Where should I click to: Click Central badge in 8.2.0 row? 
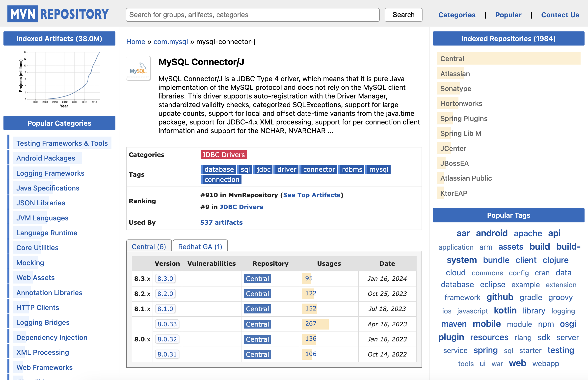pos(257,294)
